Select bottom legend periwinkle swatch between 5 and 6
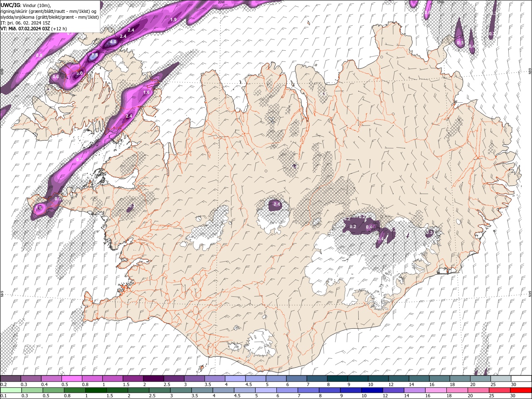 point(266,390)
